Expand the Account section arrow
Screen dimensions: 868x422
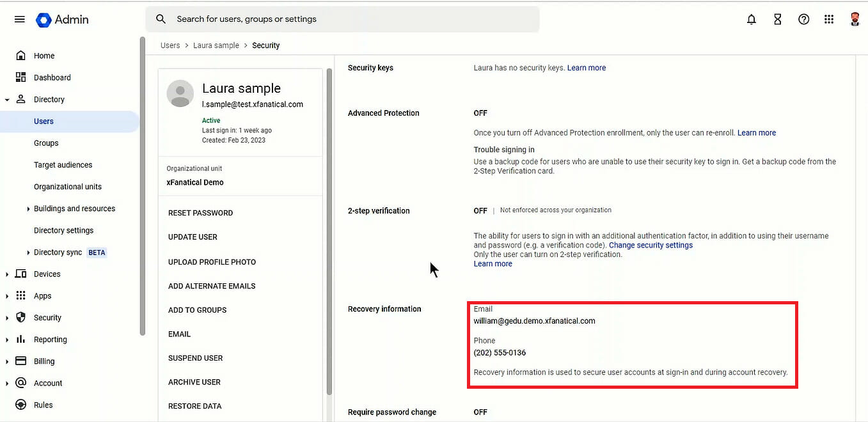click(7, 383)
